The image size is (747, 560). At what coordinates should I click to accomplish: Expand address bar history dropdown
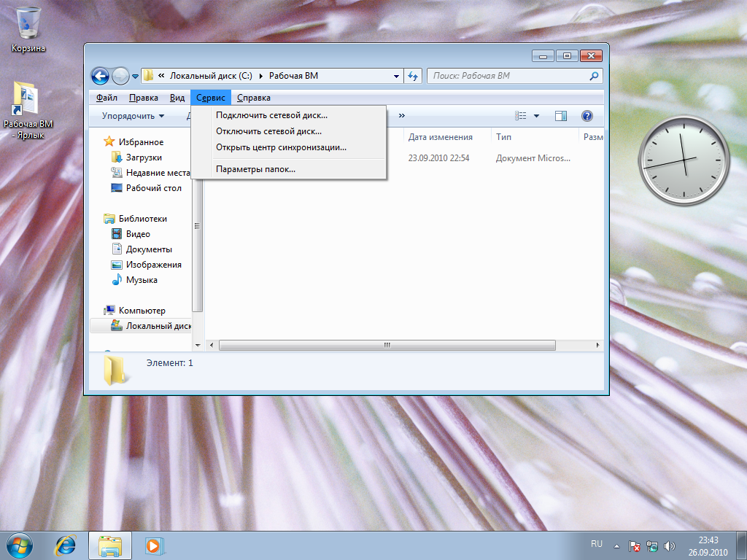[396, 76]
